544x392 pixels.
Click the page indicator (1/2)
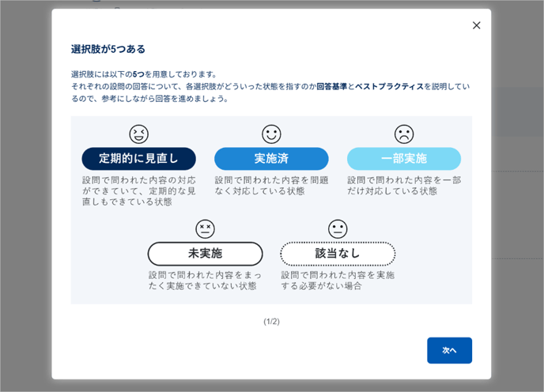tap(271, 322)
